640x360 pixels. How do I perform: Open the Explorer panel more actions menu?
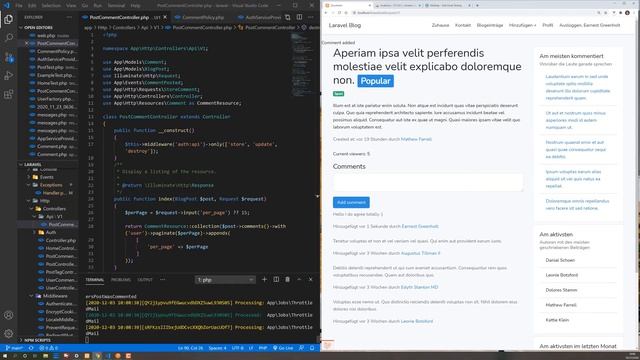click(x=69, y=17)
